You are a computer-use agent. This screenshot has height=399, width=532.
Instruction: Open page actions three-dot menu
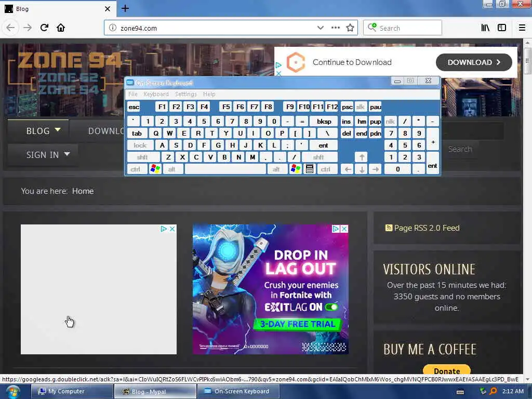[335, 28]
